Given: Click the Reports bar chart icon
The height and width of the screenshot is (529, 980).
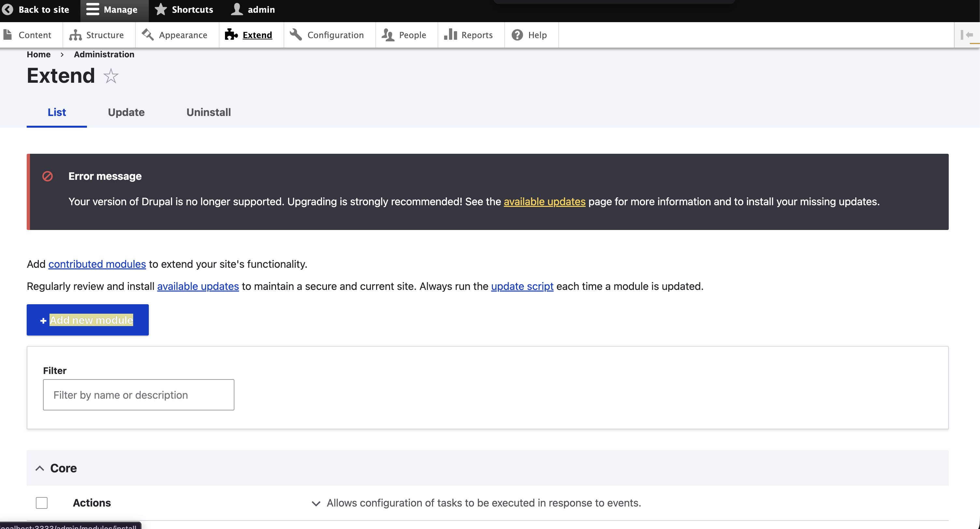Looking at the screenshot, I should click(450, 35).
